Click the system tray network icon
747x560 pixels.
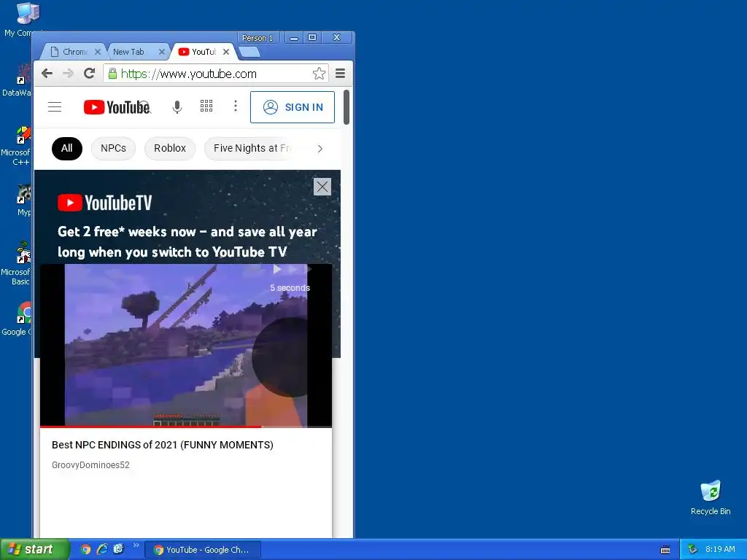click(x=692, y=549)
